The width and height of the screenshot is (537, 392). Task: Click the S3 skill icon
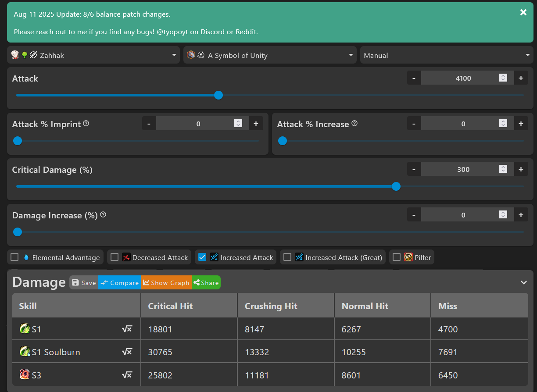click(x=25, y=375)
